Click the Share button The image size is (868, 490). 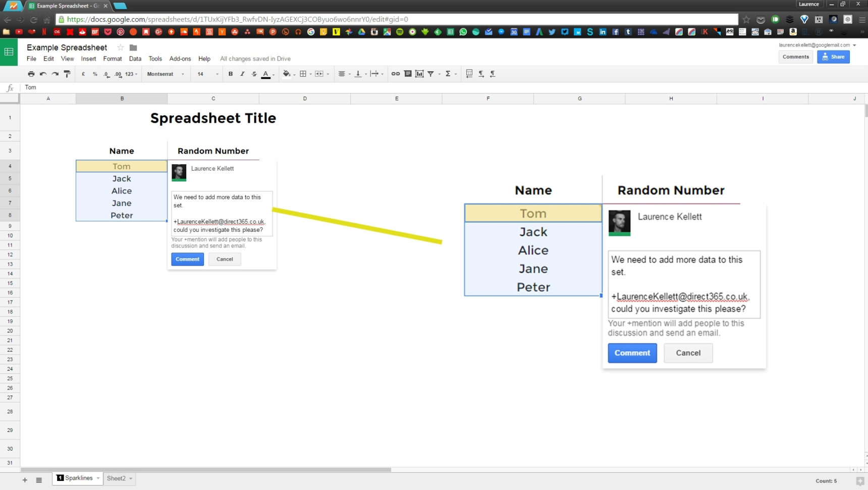(833, 57)
